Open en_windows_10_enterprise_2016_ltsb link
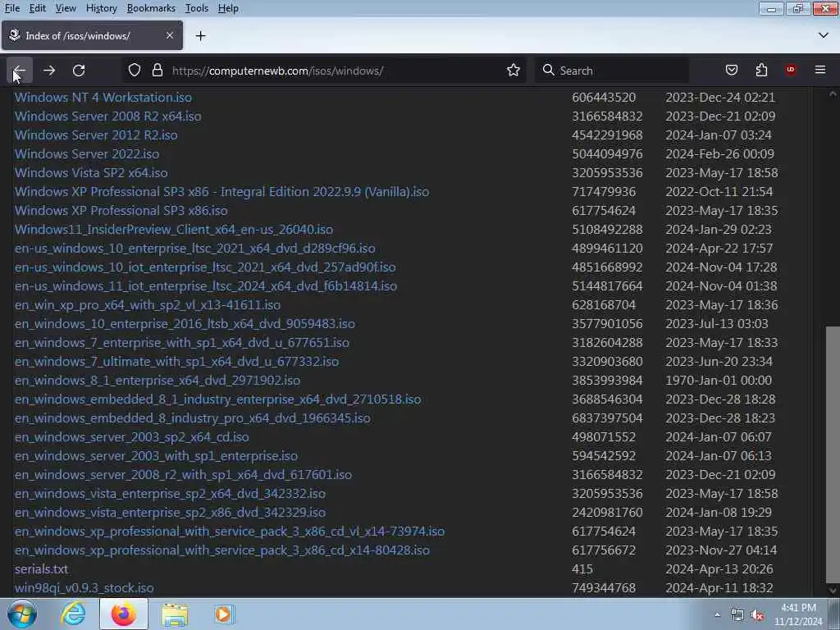The height and width of the screenshot is (630, 840). [x=185, y=324]
